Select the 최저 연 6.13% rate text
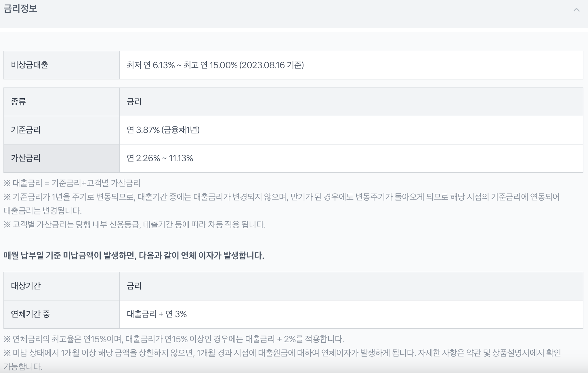 (151, 65)
